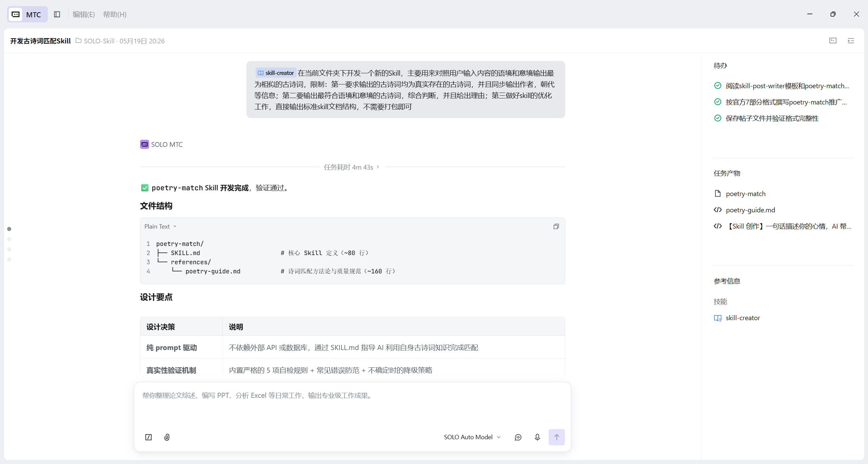The width and height of the screenshot is (868, 464).
Task: Click the first todo check icon
Action: tap(718, 85)
